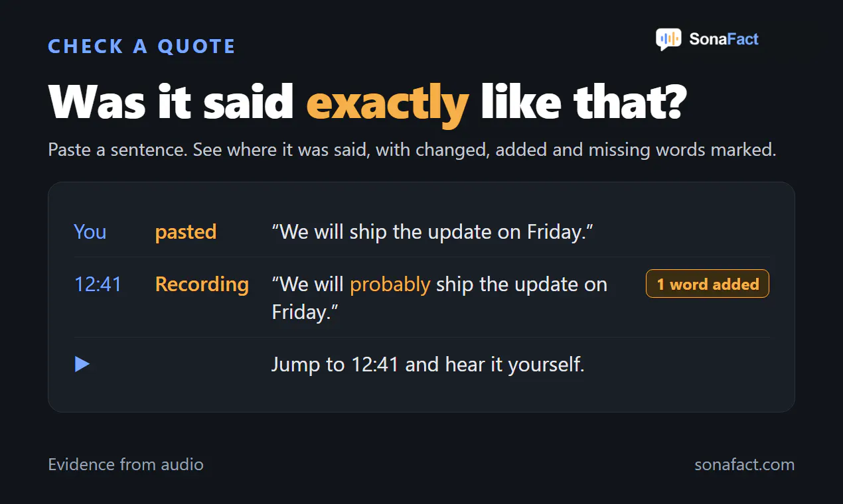Click the pasted quote "We will ship the update on Friday."
Viewport: 843px width, 504px height.
click(x=432, y=231)
